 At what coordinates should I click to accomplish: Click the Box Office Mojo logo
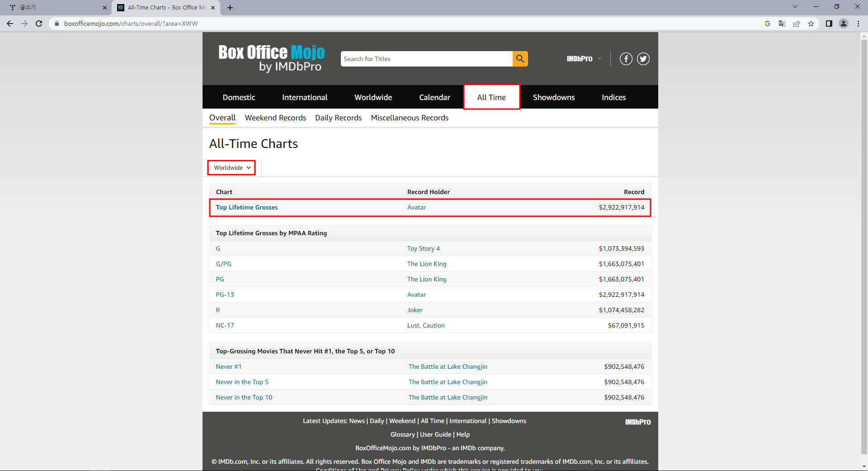(x=271, y=58)
